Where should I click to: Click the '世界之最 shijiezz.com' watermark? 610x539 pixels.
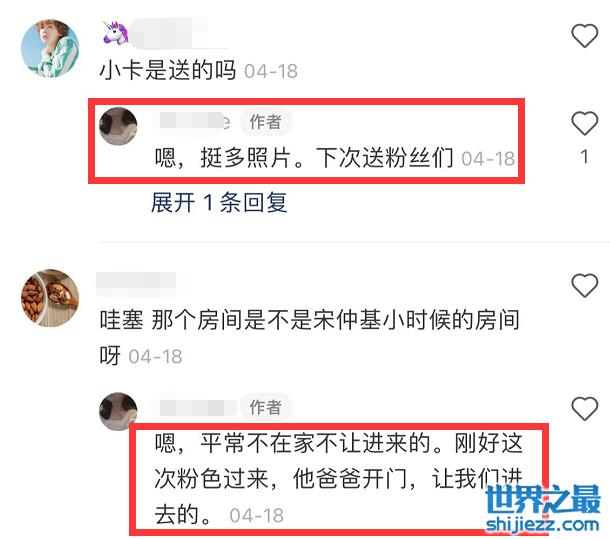543,508
